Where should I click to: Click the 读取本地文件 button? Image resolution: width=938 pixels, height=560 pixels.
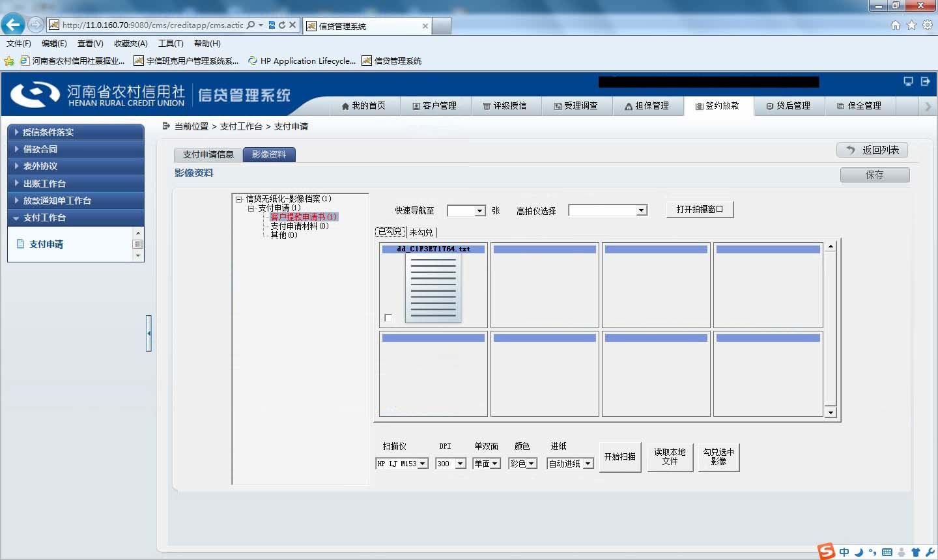(x=670, y=457)
